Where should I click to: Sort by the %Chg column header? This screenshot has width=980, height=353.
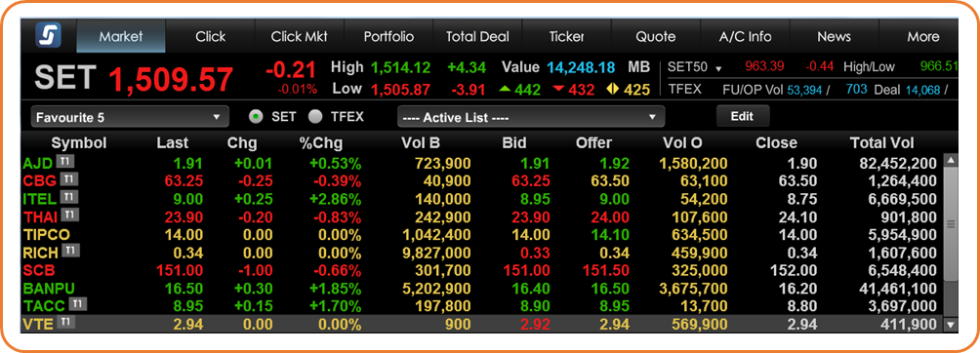(x=320, y=143)
